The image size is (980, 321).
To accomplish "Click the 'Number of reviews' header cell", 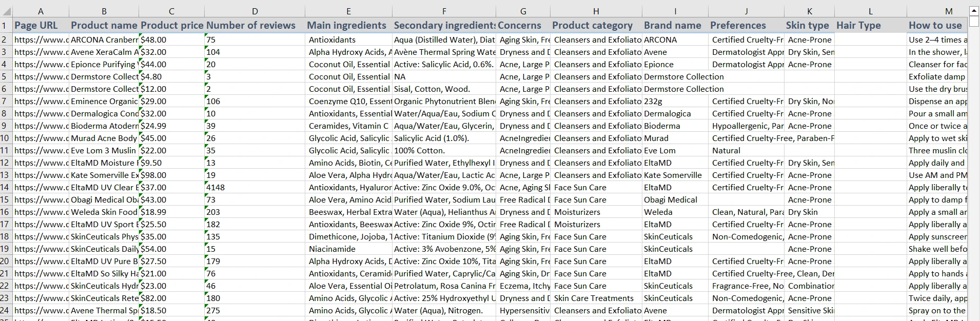I will pyautogui.click(x=254, y=25).
